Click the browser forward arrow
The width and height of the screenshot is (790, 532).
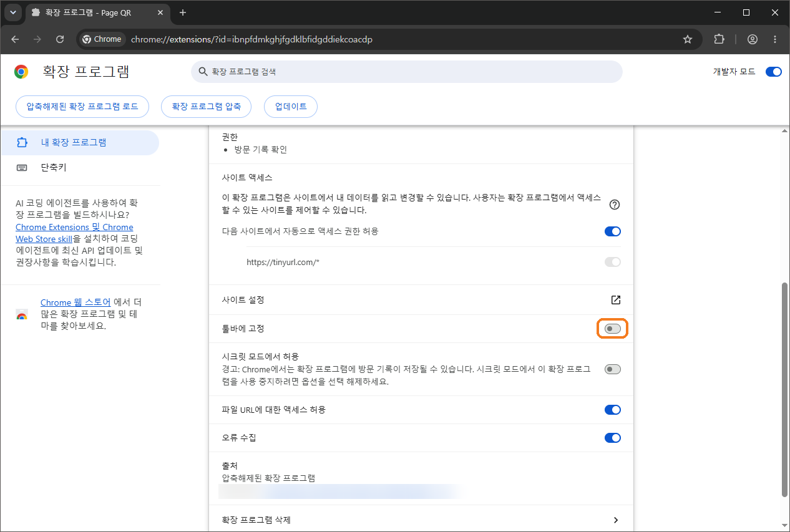pyautogui.click(x=37, y=39)
